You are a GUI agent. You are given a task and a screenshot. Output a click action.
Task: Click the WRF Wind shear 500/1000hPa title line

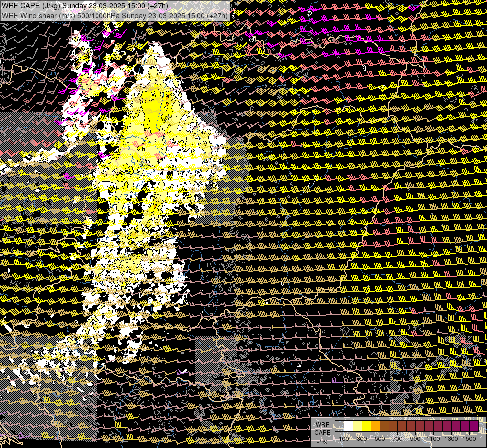[x=114, y=16]
